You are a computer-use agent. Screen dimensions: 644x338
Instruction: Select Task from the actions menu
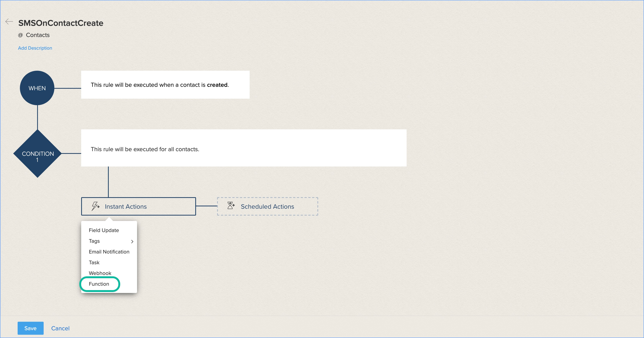point(94,263)
